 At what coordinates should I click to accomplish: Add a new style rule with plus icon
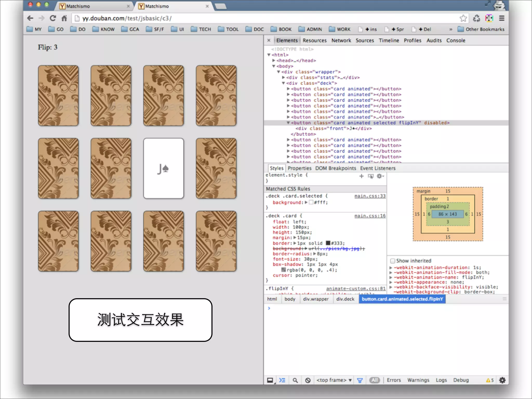tap(361, 176)
